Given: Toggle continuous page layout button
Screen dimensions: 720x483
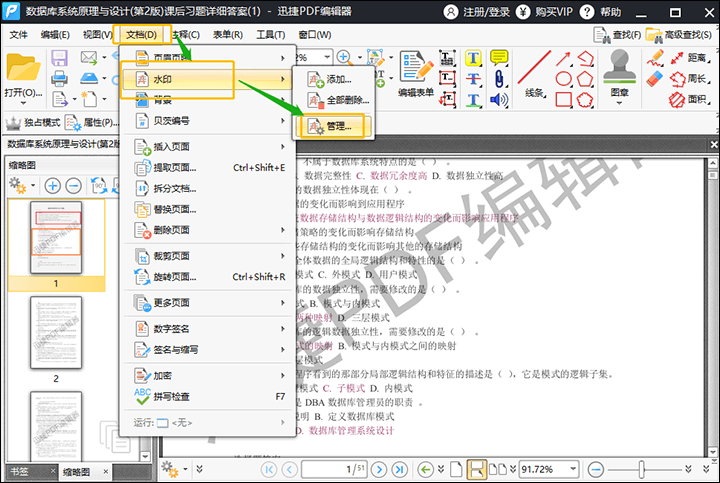Looking at the screenshot, I should [476, 469].
